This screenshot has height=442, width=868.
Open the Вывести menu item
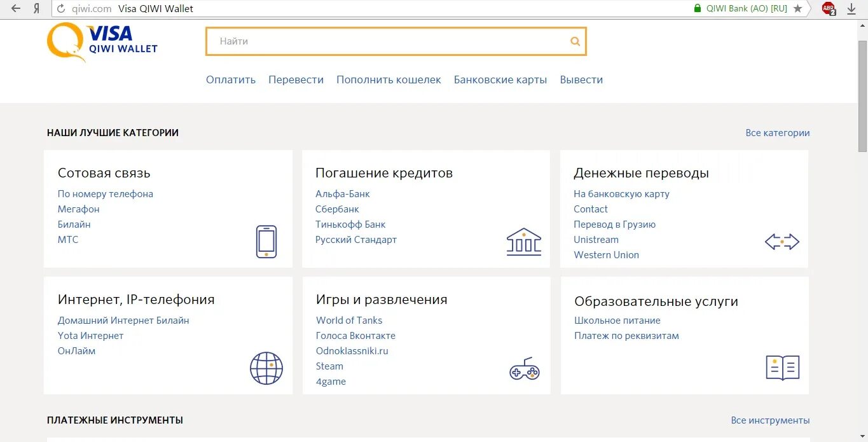click(x=581, y=79)
